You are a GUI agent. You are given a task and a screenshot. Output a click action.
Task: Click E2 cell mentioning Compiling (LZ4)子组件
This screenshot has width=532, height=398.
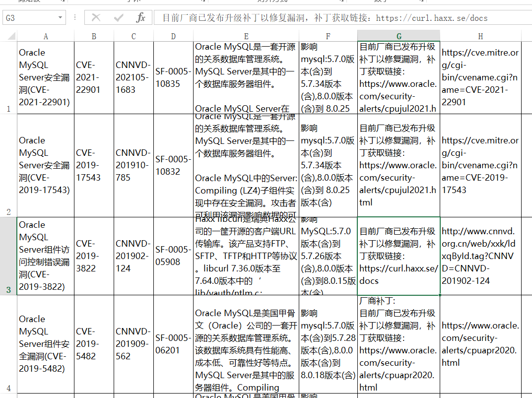tap(246, 166)
